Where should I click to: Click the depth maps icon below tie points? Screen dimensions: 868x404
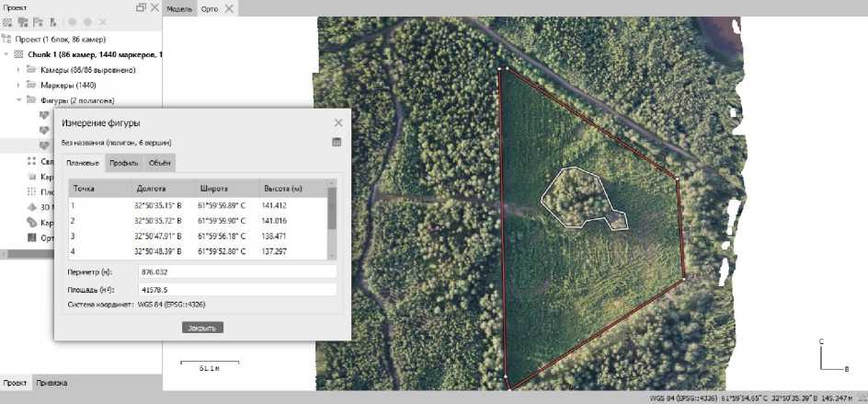(x=31, y=177)
